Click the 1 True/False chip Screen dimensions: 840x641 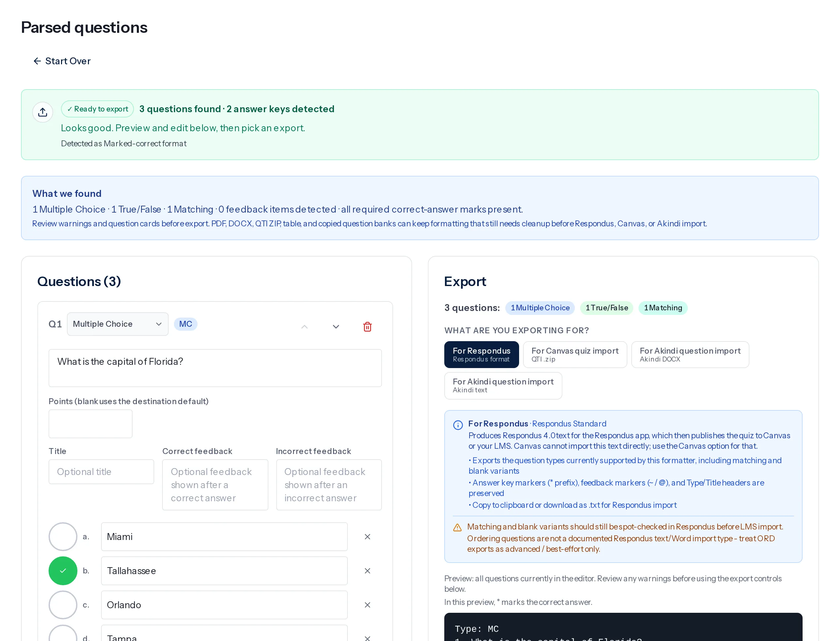pos(606,307)
